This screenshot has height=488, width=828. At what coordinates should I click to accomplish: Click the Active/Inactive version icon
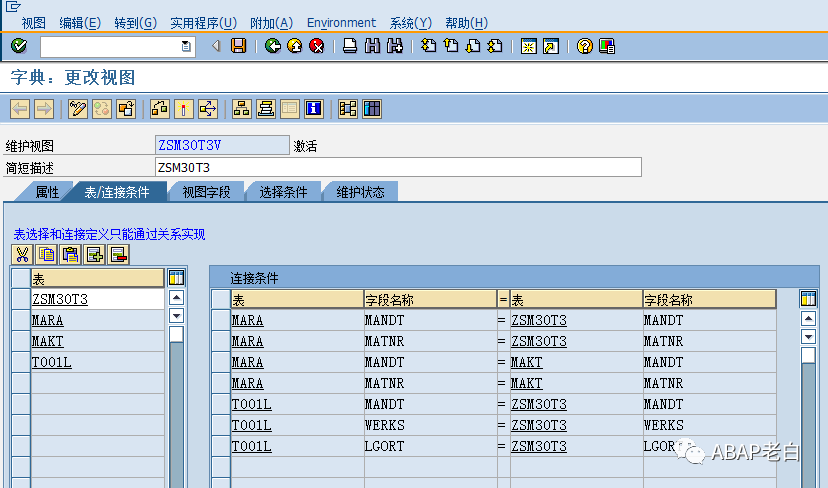pyautogui.click(x=102, y=109)
